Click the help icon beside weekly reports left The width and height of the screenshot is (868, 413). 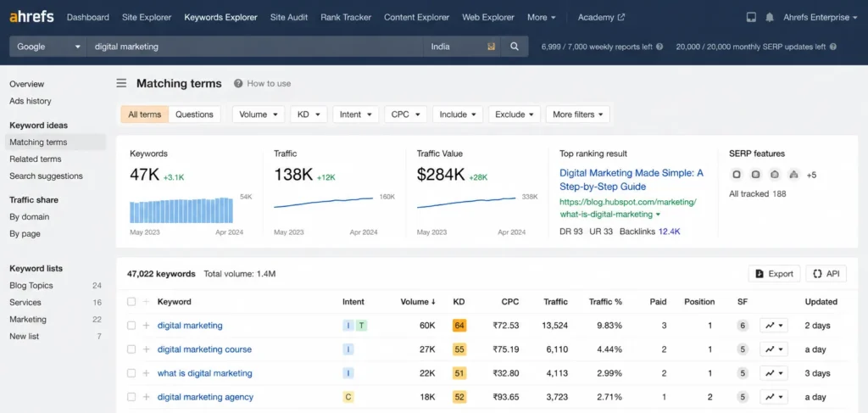pyautogui.click(x=659, y=47)
